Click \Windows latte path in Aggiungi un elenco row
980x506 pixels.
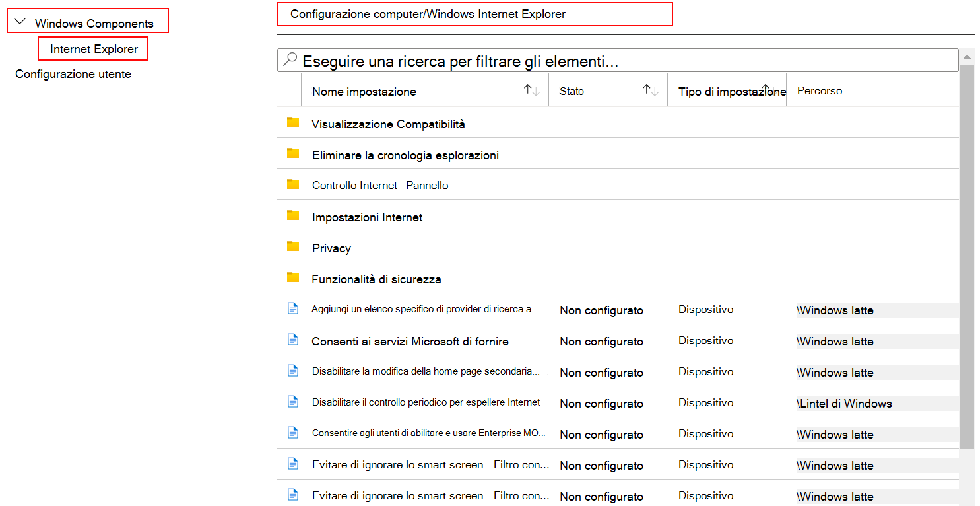pyautogui.click(x=835, y=310)
